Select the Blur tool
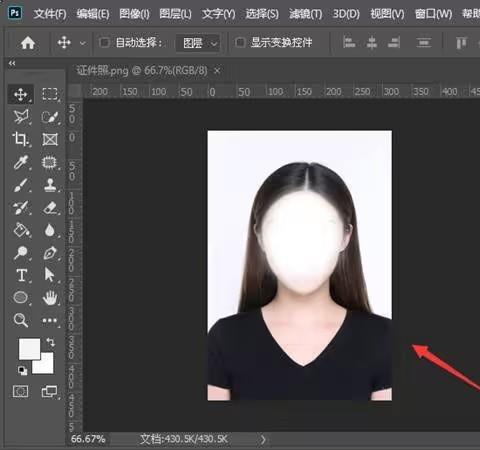The height and width of the screenshot is (450, 480). (50, 230)
